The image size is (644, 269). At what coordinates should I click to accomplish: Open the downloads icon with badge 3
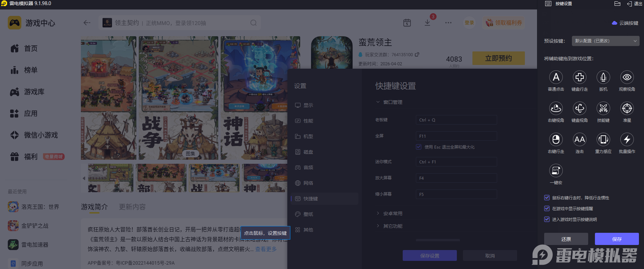tap(427, 23)
